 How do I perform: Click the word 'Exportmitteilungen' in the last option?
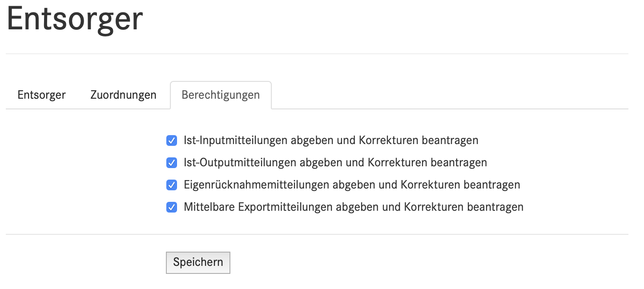point(286,207)
